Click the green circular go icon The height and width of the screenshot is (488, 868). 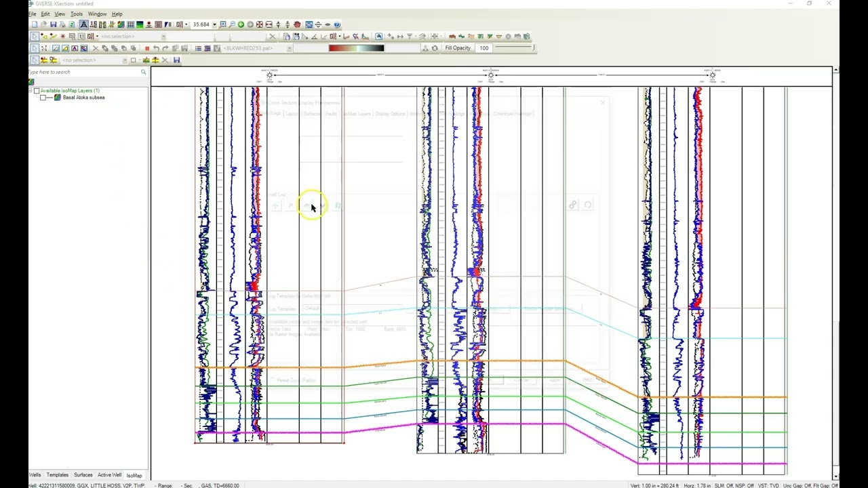tap(241, 24)
